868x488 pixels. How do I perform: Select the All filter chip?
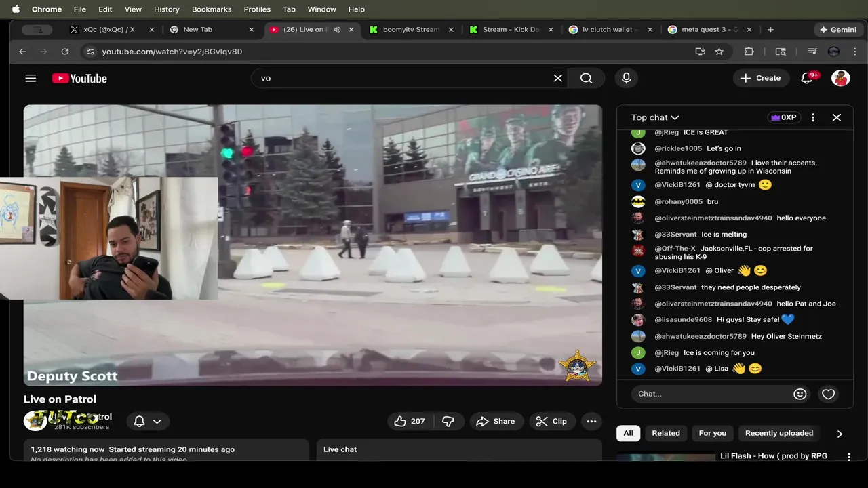628,433
